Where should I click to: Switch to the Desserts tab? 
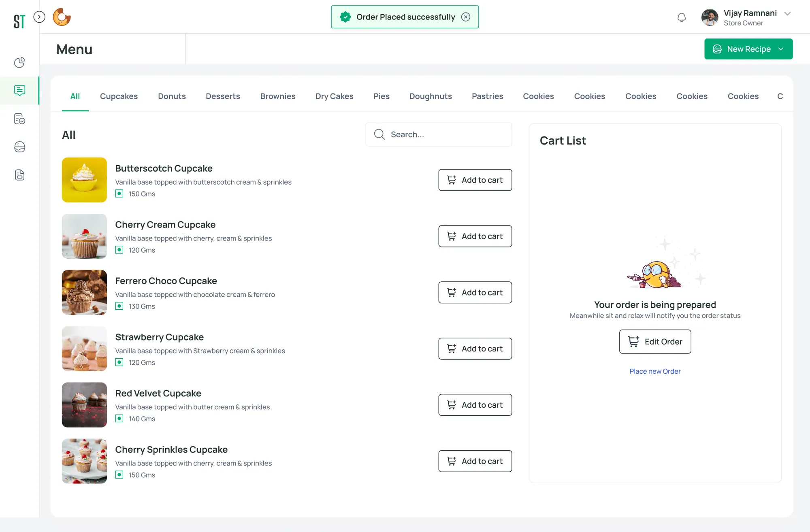click(x=223, y=96)
